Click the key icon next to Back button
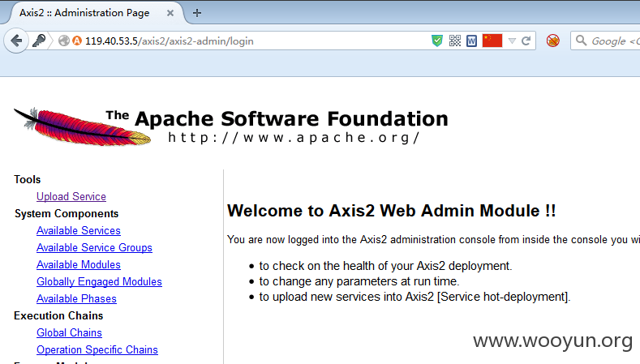 click(x=39, y=41)
